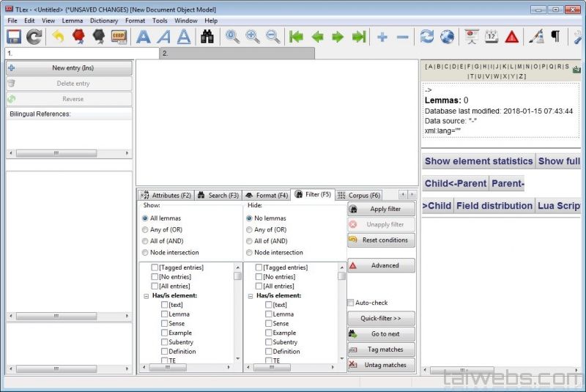Jump to first entry with green arrow
Screen dimensions: 586x392
click(296, 37)
